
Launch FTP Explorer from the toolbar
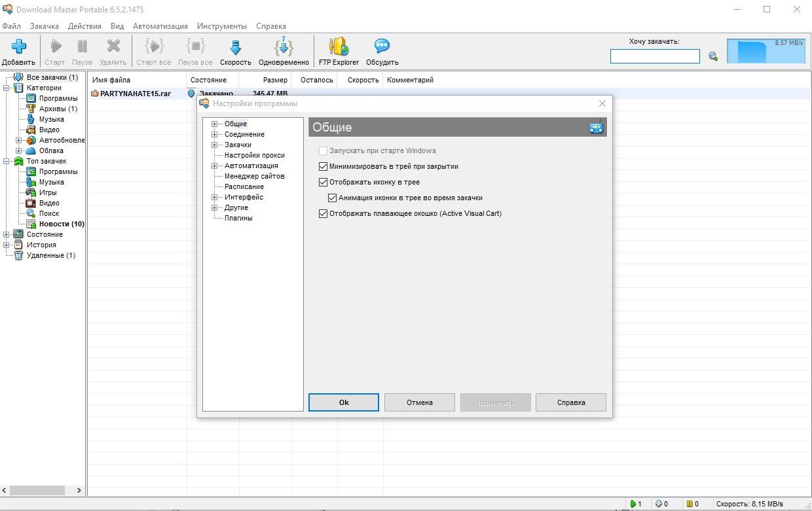point(339,46)
